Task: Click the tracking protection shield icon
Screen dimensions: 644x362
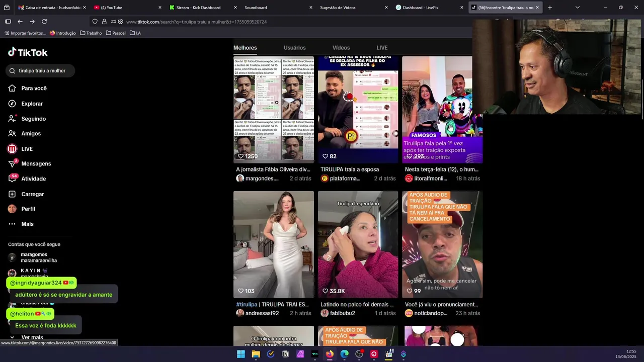Action: pos(95,22)
